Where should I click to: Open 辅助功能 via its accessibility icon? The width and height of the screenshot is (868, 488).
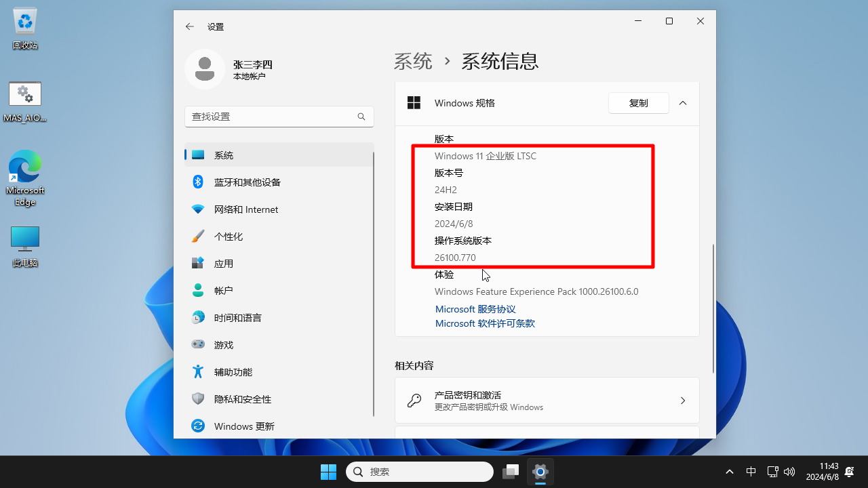[x=198, y=371]
